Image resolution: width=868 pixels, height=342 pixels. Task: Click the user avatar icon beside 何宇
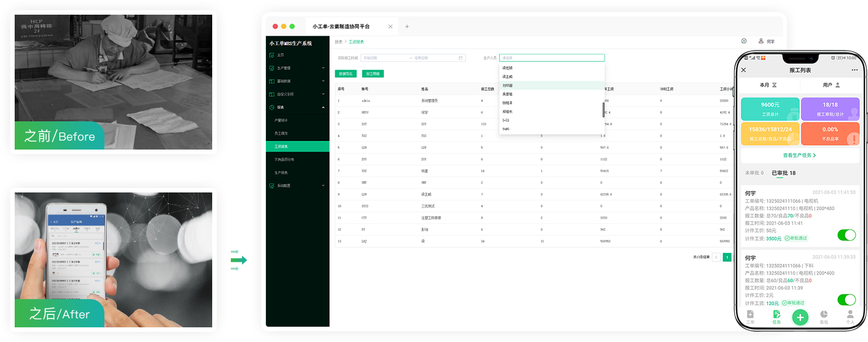[761, 41]
